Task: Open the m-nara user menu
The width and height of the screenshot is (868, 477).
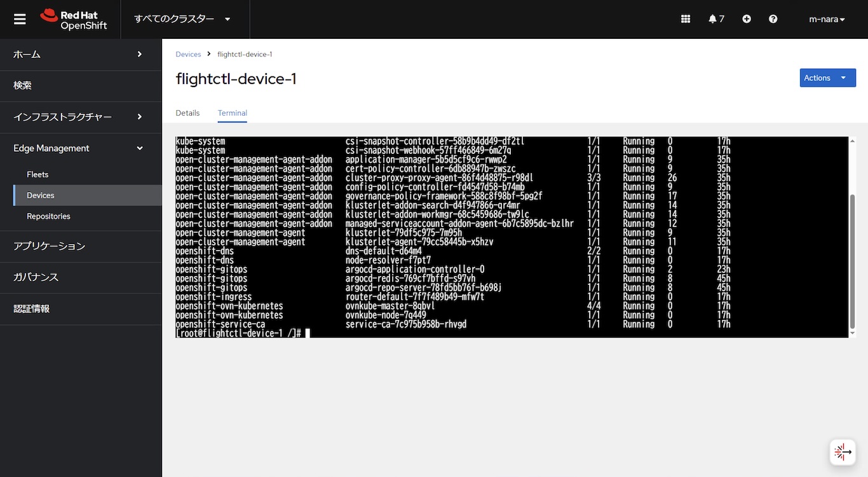Action: click(827, 19)
